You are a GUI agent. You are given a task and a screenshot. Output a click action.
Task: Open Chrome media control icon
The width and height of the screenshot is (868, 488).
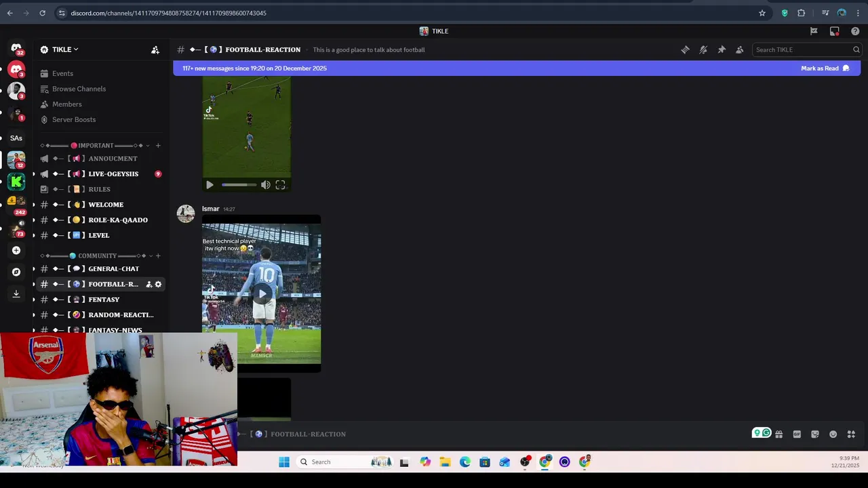coord(825,13)
